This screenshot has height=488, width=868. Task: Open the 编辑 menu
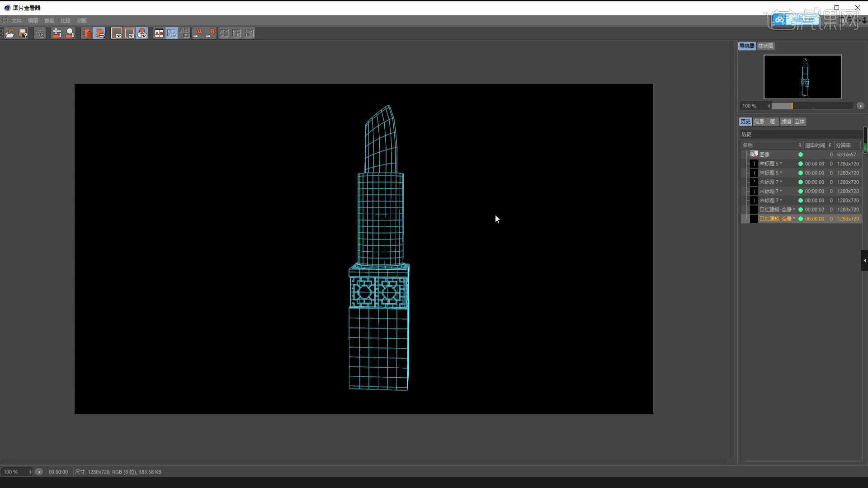(33, 21)
